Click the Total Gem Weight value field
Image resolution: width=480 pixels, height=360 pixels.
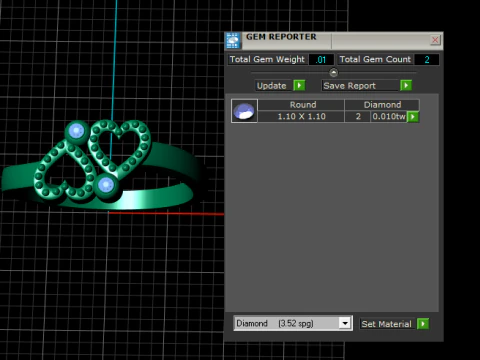321,60
